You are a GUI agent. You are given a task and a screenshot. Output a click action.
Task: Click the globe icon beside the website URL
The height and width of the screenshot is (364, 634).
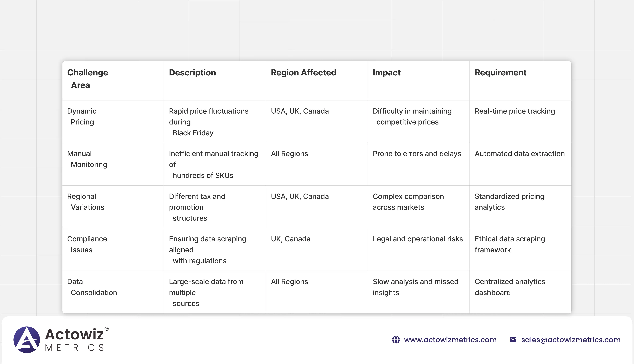[x=396, y=340]
